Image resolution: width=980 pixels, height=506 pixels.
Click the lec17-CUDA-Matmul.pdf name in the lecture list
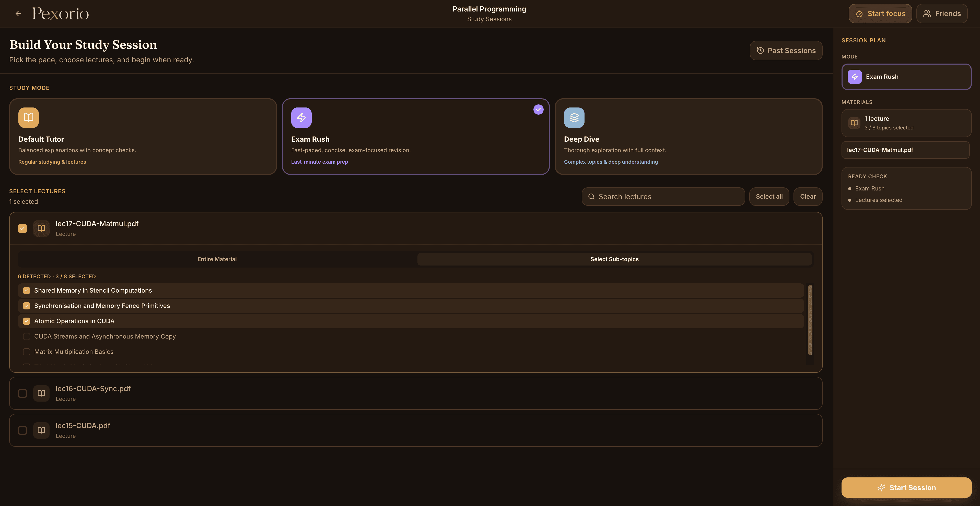point(97,224)
